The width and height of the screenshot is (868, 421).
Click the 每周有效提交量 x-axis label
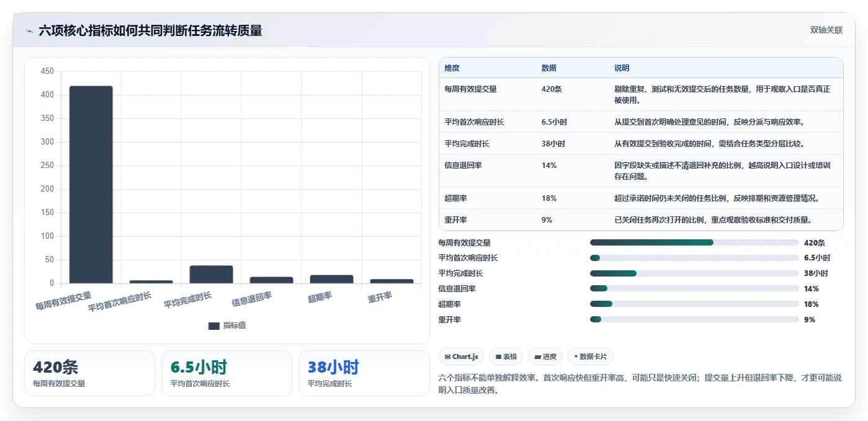(x=63, y=301)
